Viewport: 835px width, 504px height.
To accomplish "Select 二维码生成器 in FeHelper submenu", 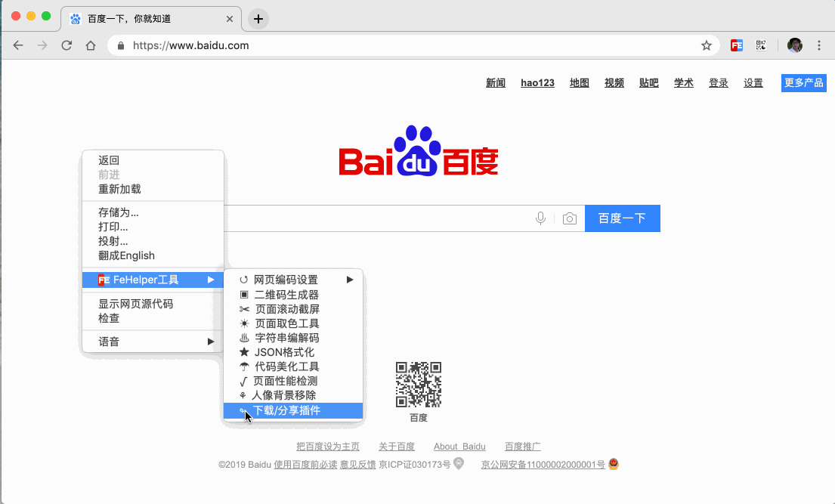I will (293, 295).
